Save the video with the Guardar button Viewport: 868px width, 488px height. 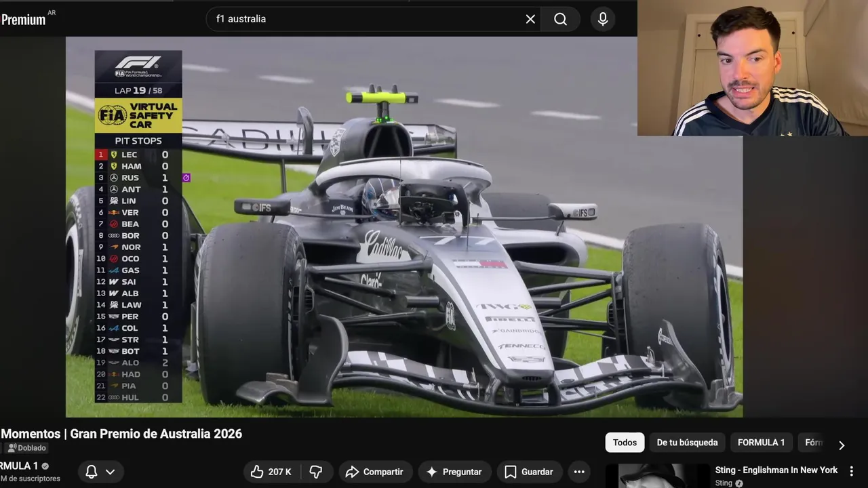528,472
